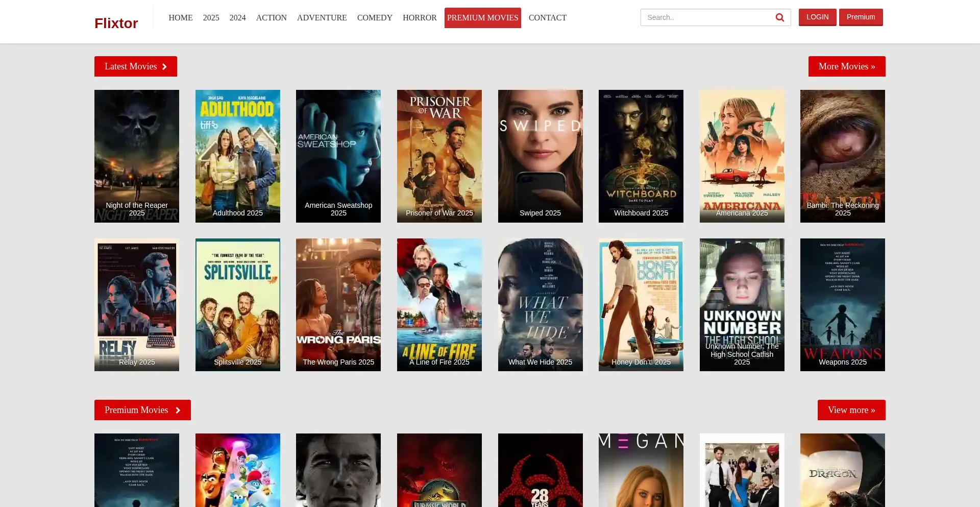
Task: Select the HORROR genre menu
Action: point(420,18)
